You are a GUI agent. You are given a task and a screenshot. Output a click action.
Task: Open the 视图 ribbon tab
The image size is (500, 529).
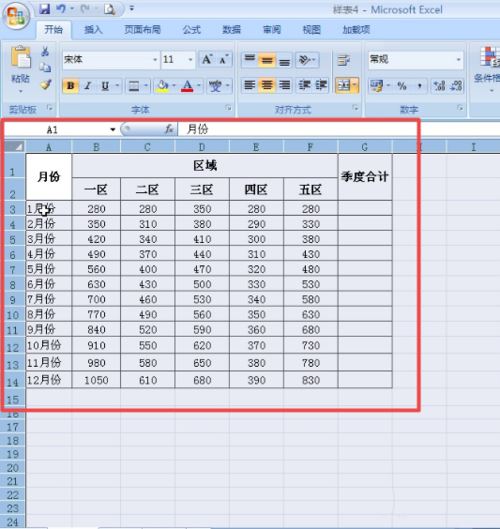[311, 30]
